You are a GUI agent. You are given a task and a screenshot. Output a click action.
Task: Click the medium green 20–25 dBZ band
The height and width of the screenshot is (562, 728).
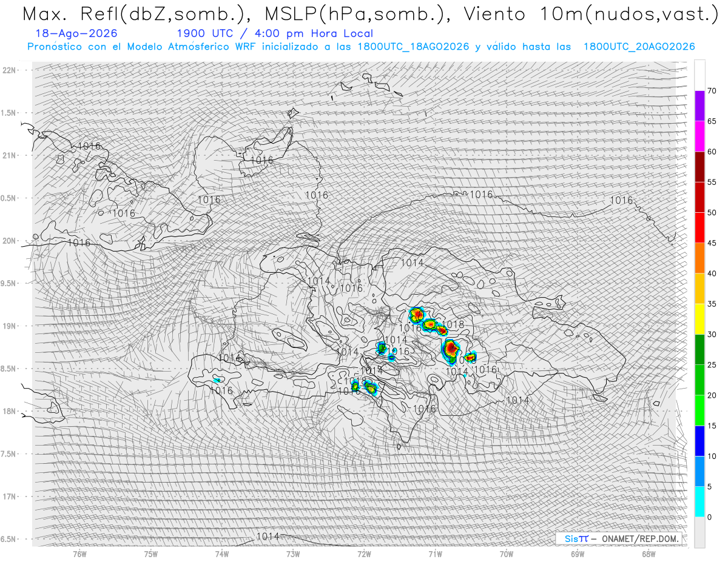click(x=699, y=380)
